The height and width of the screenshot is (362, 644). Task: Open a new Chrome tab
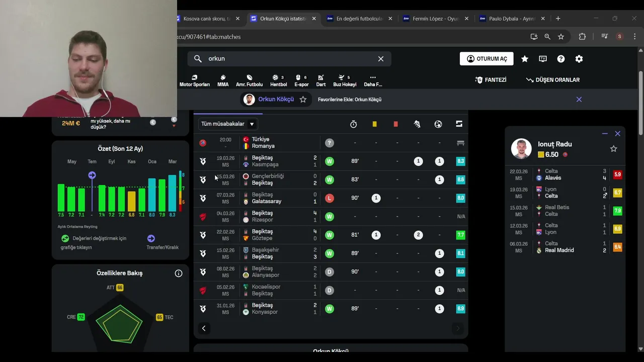click(x=558, y=19)
